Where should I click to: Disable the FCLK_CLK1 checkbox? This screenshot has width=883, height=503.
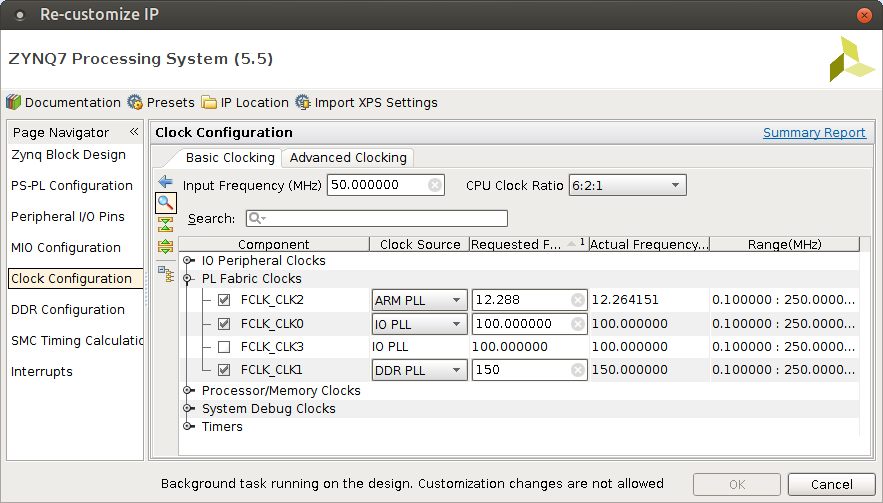coord(224,370)
